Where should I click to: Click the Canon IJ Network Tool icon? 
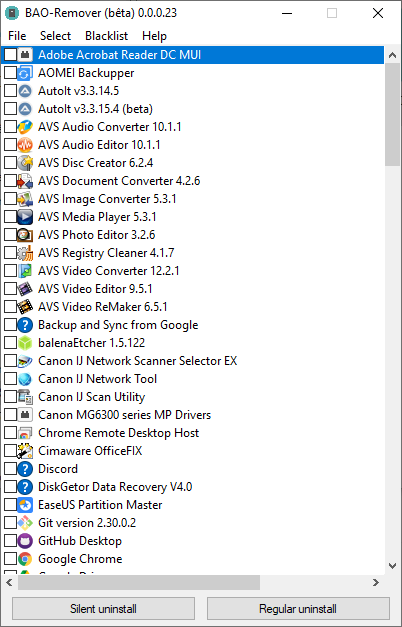tap(25, 379)
